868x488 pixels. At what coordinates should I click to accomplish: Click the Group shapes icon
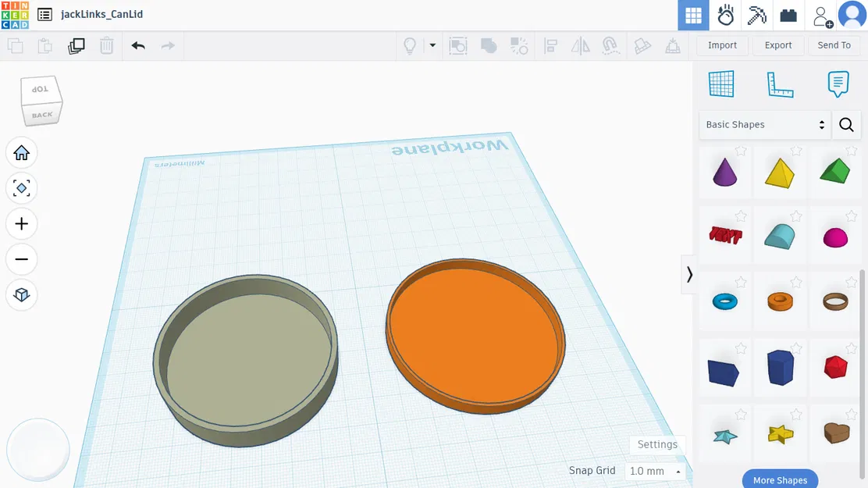pyautogui.click(x=489, y=46)
